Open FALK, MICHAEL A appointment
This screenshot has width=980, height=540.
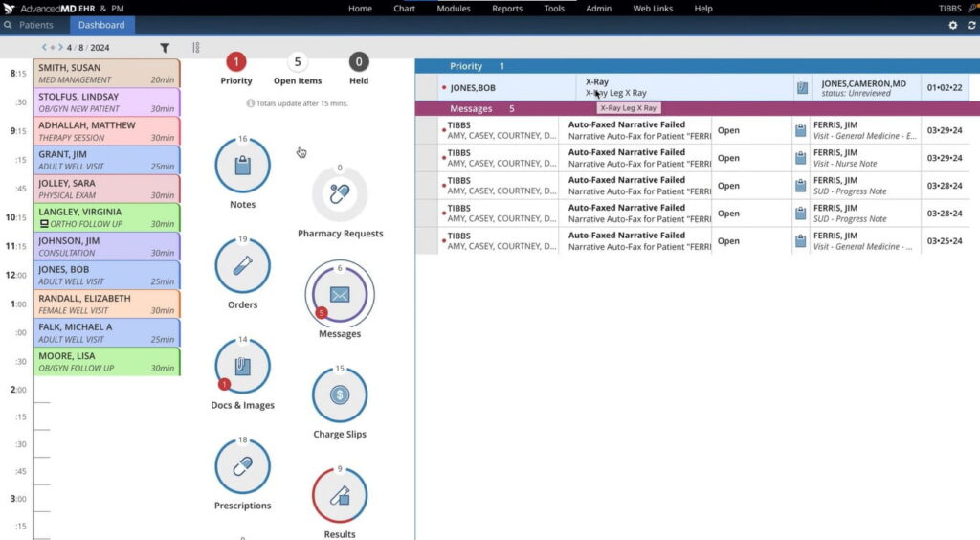coord(107,332)
